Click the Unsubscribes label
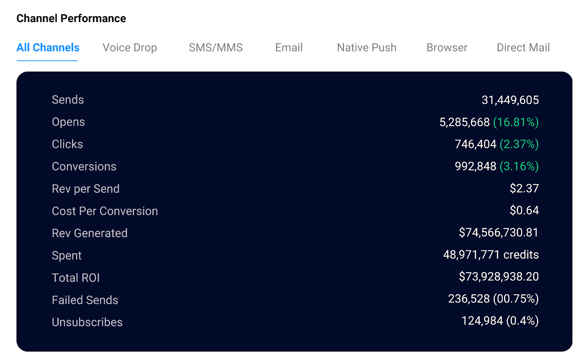Viewport: 588px width, 364px height. pos(87,322)
